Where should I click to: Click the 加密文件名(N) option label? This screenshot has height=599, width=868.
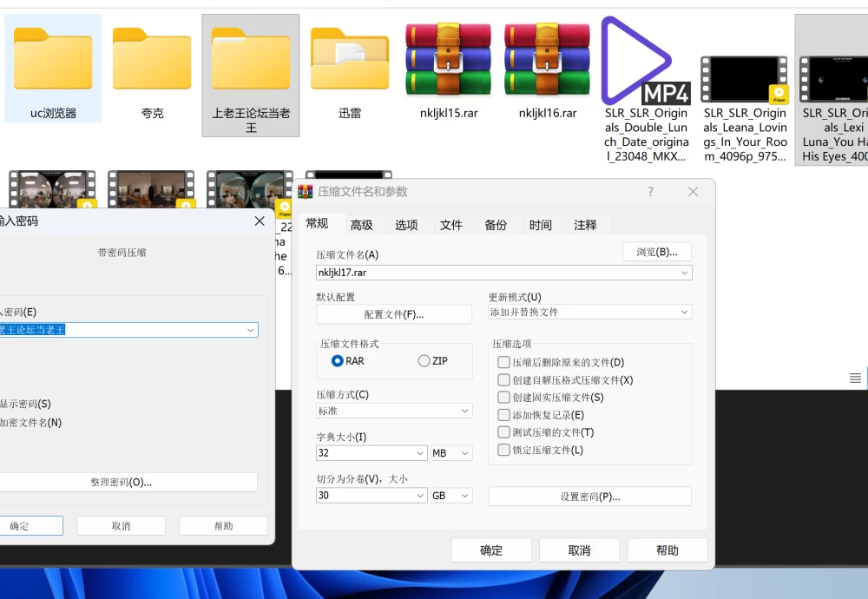31,423
